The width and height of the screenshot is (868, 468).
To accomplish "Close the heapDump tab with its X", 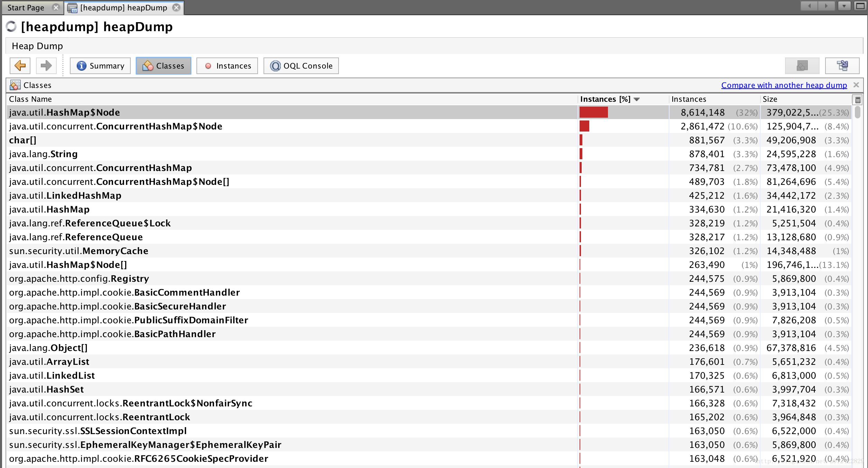I will point(176,8).
